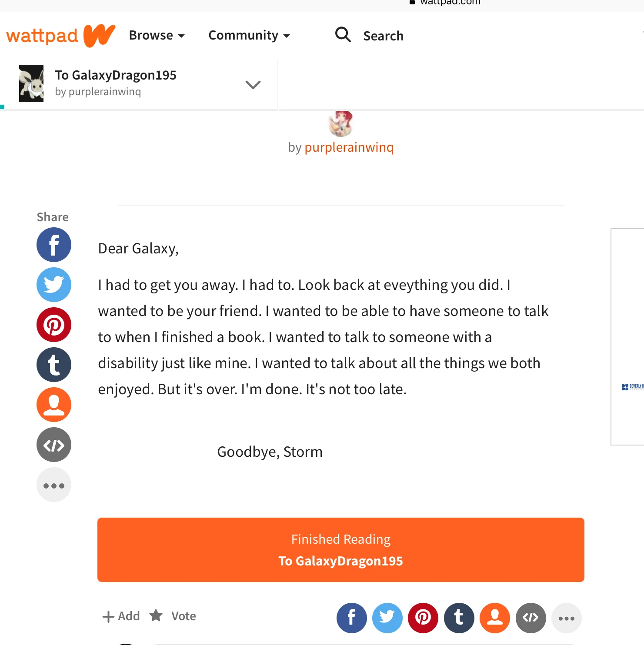This screenshot has height=645, width=644.
Task: Click the Search input field
Action: point(383,36)
